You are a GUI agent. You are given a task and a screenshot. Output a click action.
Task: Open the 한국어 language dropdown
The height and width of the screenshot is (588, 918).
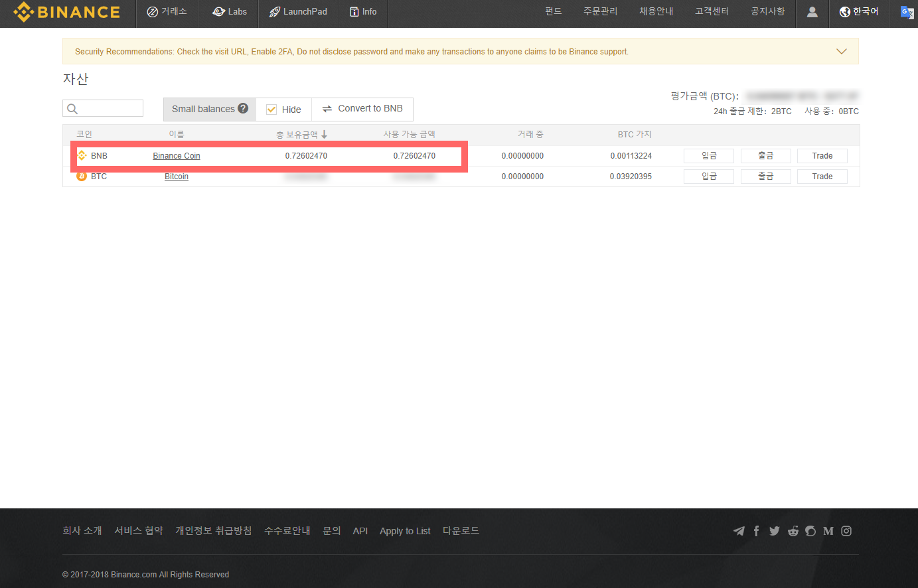859,11
